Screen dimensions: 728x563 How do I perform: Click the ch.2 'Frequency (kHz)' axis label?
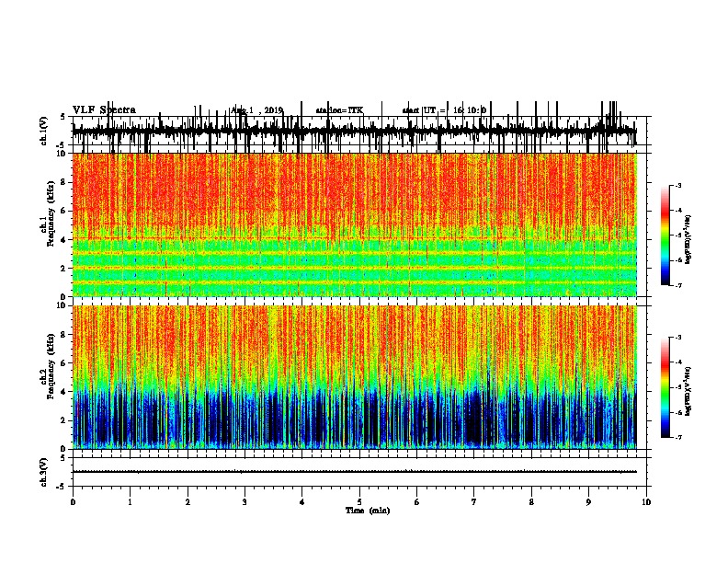[x=49, y=366]
